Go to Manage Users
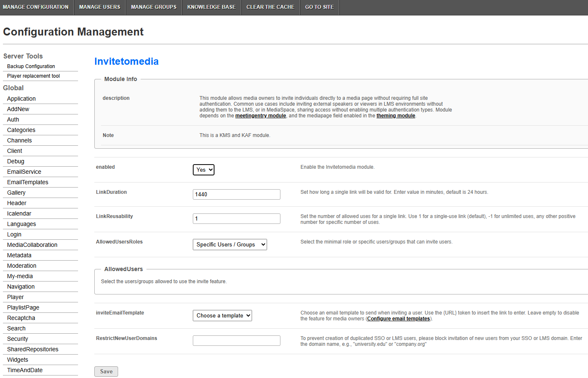Screen dimensions: 588x378 pyautogui.click(x=100, y=7)
